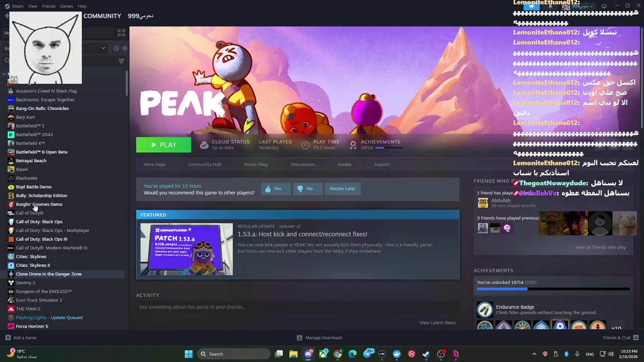Open Patch 1.53.a featured thumbnail
The height and width of the screenshot is (362, 644).
coord(187,249)
